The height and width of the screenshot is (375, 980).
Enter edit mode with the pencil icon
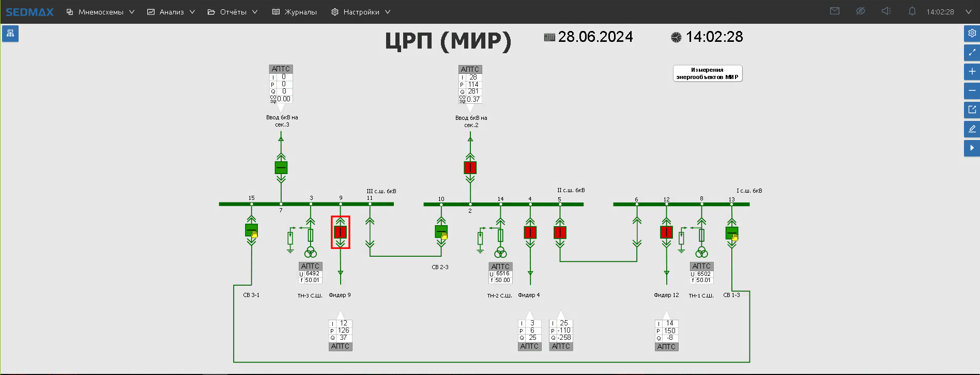point(972,129)
